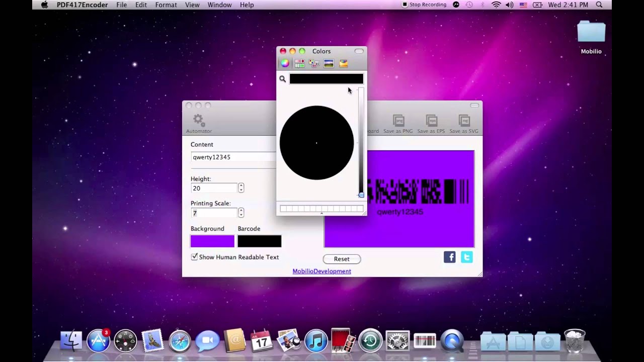Select the color palettes picker mode
This screenshot has height=362, width=644.
[314, 63]
